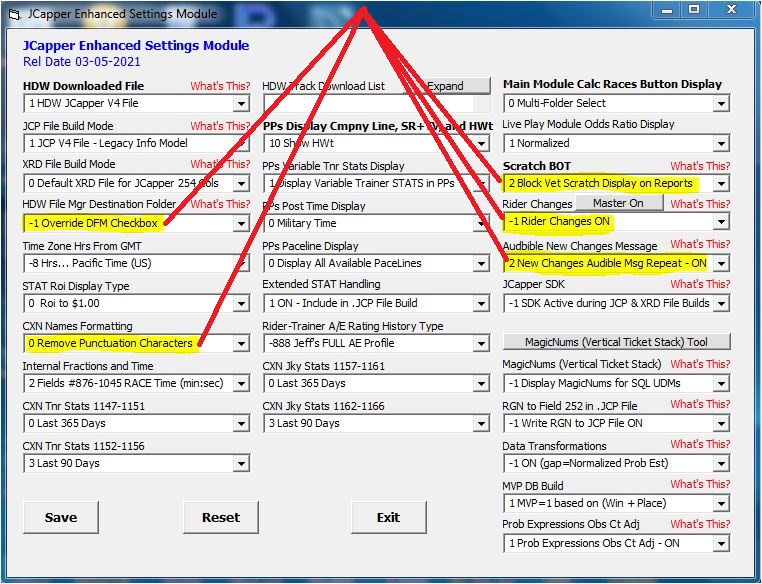
Task: Click What's This for MVP DB Build
Action: tap(700, 484)
